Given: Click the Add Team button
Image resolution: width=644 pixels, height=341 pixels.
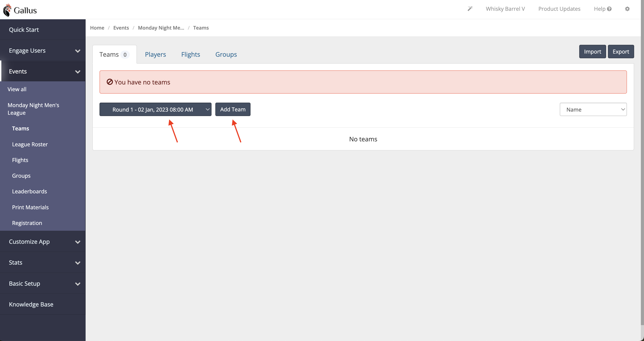Looking at the screenshot, I should point(233,109).
